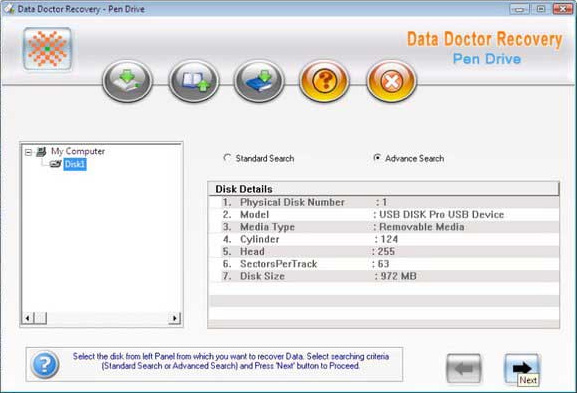Click the Removable Media value

pos(421,227)
